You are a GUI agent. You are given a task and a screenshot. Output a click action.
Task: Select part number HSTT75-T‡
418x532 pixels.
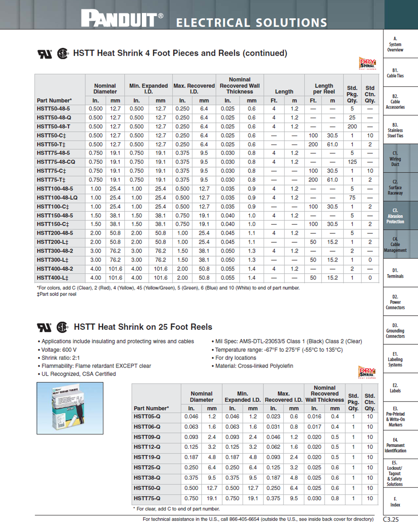tap(51, 180)
